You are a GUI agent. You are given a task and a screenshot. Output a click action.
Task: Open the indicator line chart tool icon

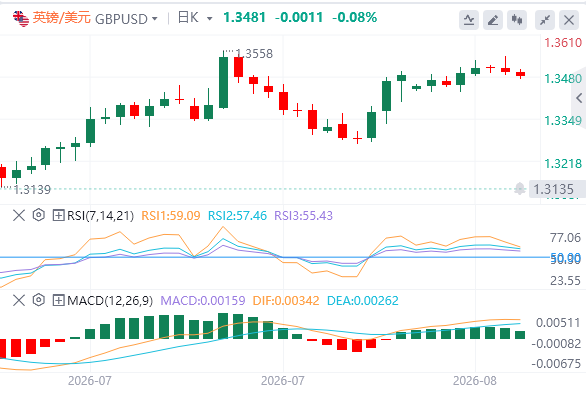[x=469, y=20]
